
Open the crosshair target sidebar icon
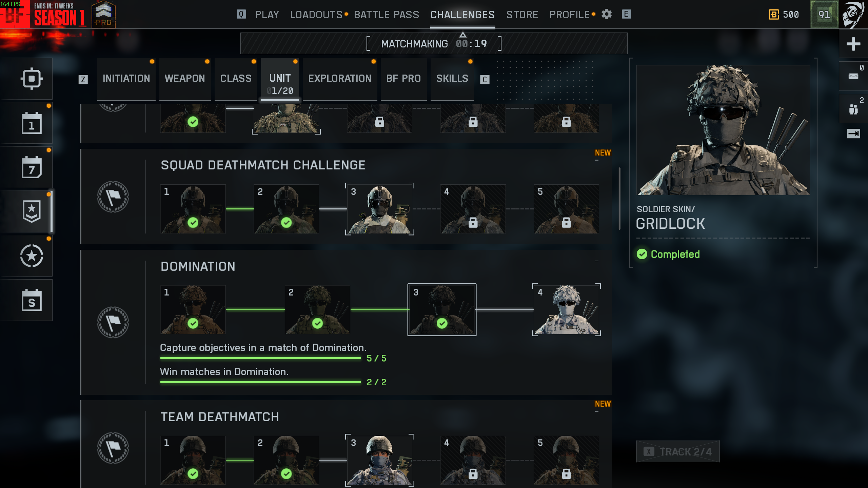[x=32, y=79]
